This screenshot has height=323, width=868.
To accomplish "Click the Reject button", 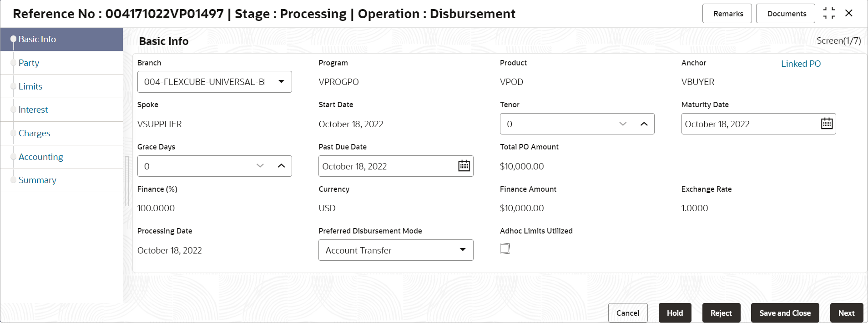I will point(721,313).
